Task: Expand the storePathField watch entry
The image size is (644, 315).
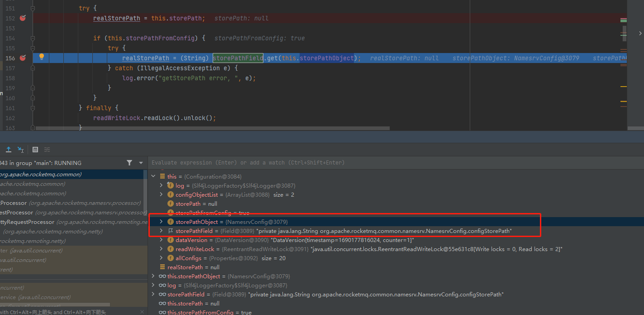Action: [153, 294]
